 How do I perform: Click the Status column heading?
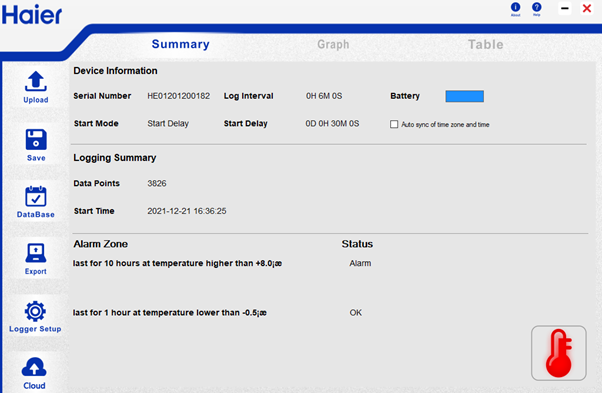pos(357,244)
